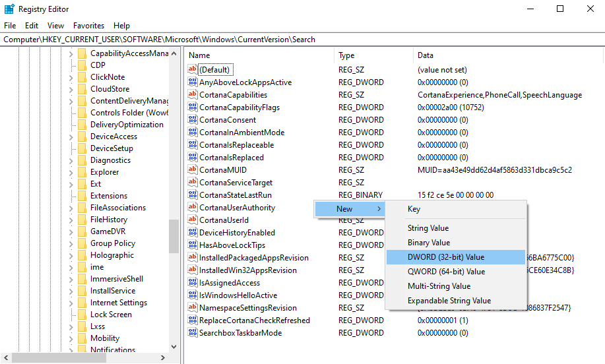605x364 pixels.
Task: Click the icon of the (Default) string value
Action: [192, 69]
